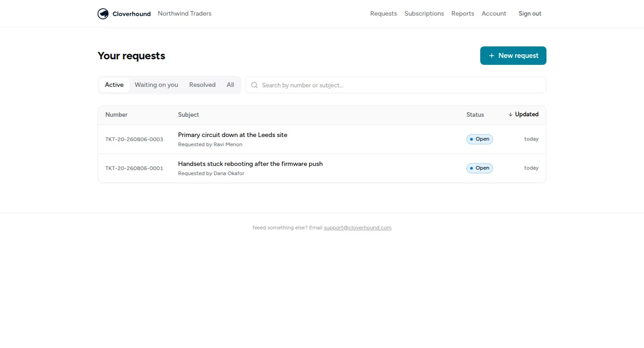
Task: Switch to Waiting on you tab
Action: 156,85
